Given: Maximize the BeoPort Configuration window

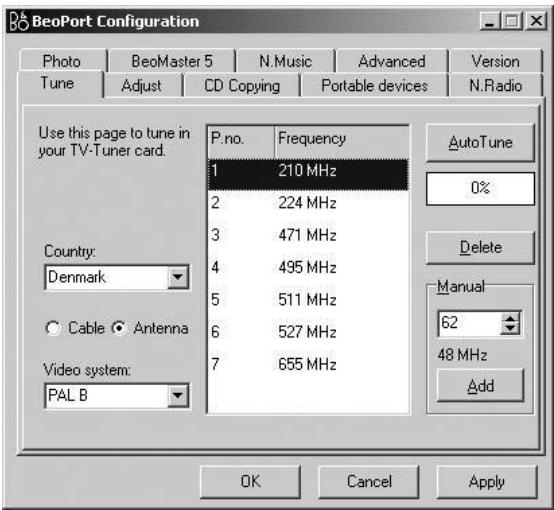Looking at the screenshot, I should pos(513,21).
